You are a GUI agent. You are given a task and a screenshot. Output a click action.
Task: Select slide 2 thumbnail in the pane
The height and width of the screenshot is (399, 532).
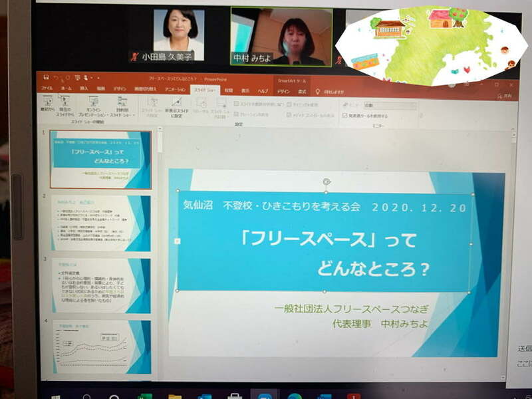coord(101,223)
